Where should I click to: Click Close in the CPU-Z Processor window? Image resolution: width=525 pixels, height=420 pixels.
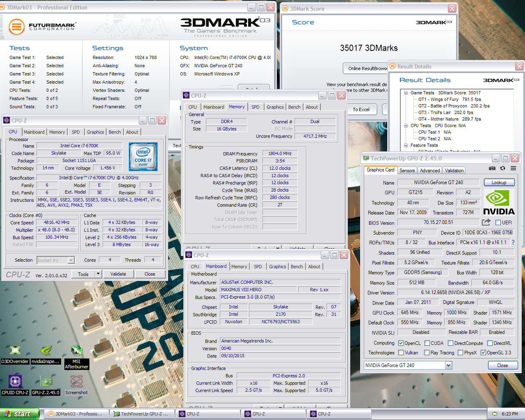(x=150, y=274)
